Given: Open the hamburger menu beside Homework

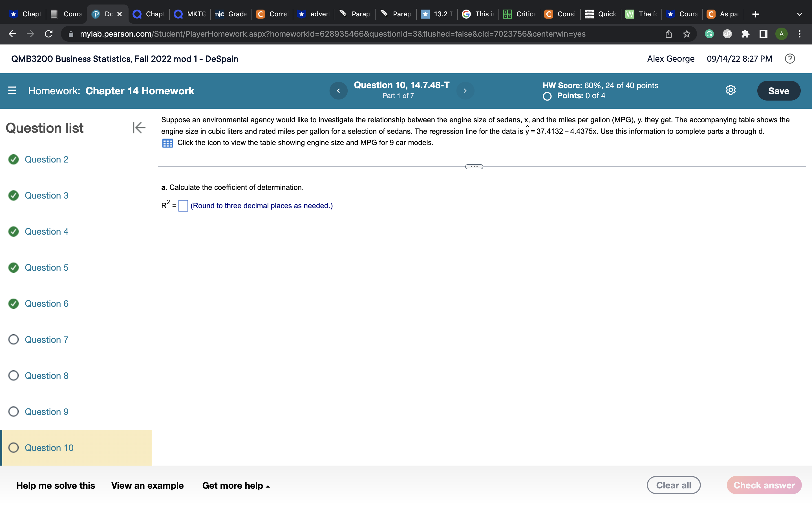Looking at the screenshot, I should tap(12, 90).
